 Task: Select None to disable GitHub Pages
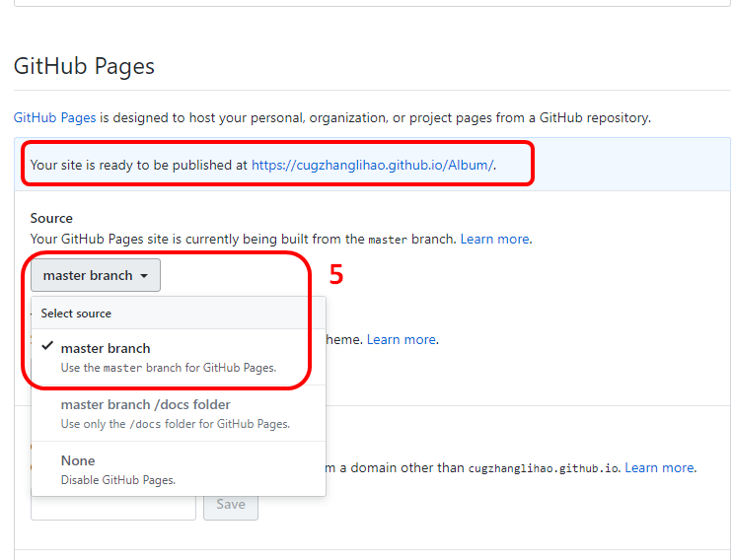(x=179, y=469)
